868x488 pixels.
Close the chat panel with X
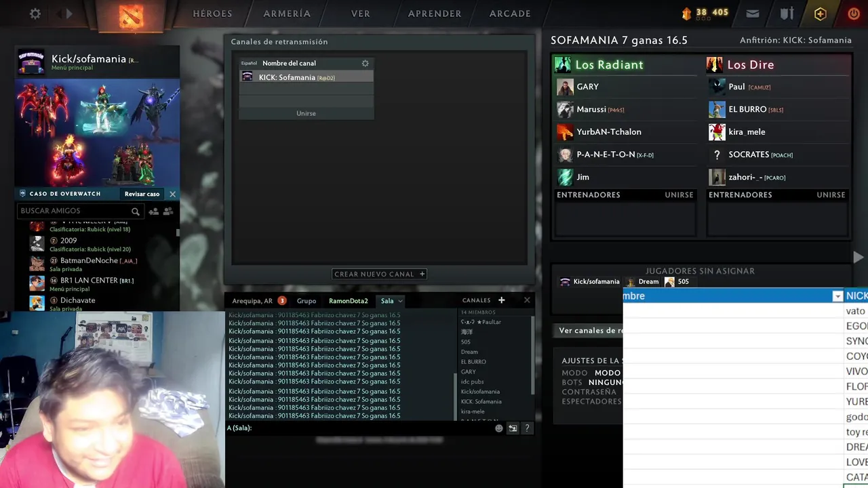(527, 300)
